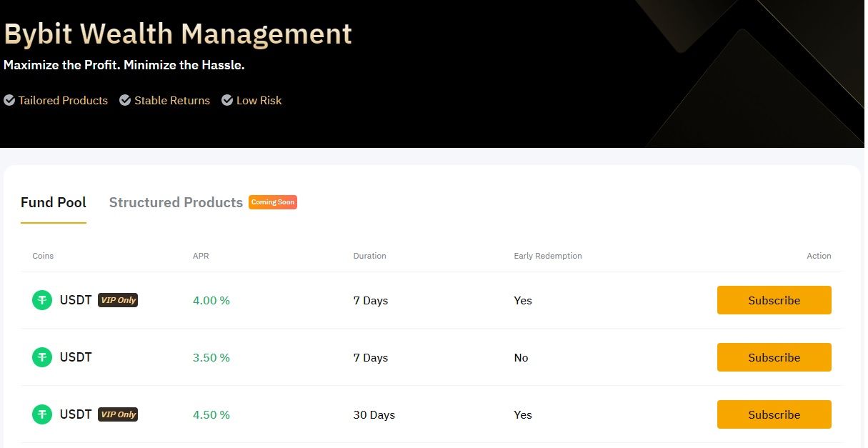Click the Low Risk checkmark icon
Viewport: 868px width, 448px height.
click(x=227, y=101)
